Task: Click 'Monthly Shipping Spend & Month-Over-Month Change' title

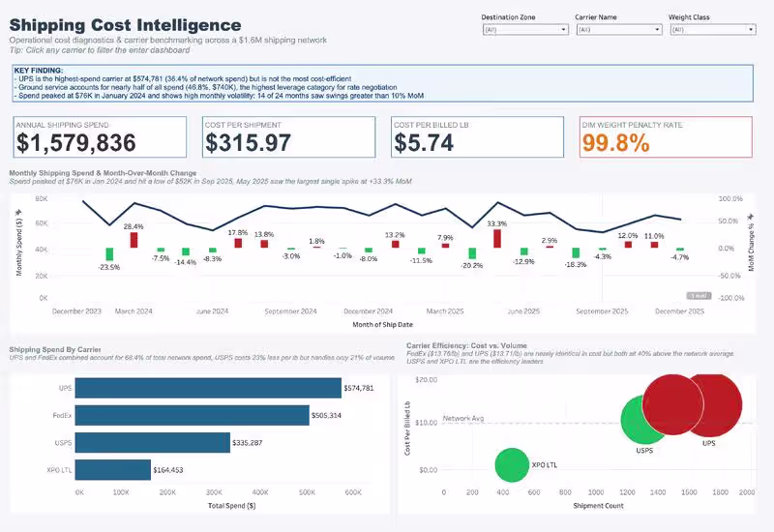Action: click(103, 173)
